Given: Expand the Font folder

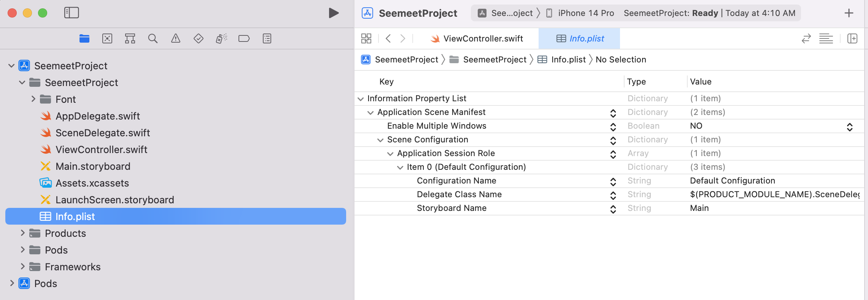Looking at the screenshot, I should click(33, 99).
